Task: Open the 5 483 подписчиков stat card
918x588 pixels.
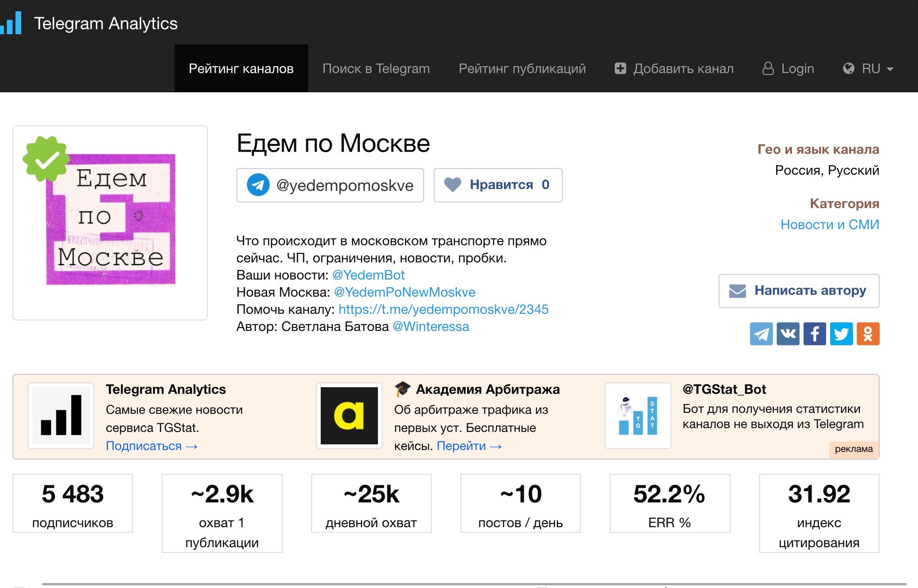Action: coord(73,503)
